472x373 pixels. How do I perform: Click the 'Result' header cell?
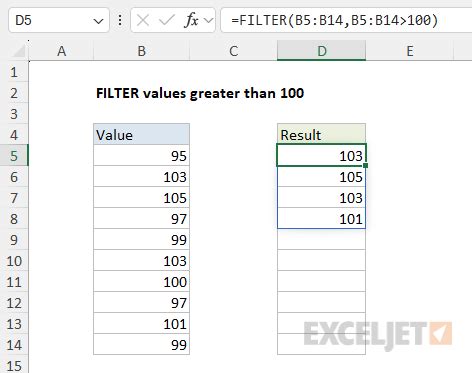point(321,134)
